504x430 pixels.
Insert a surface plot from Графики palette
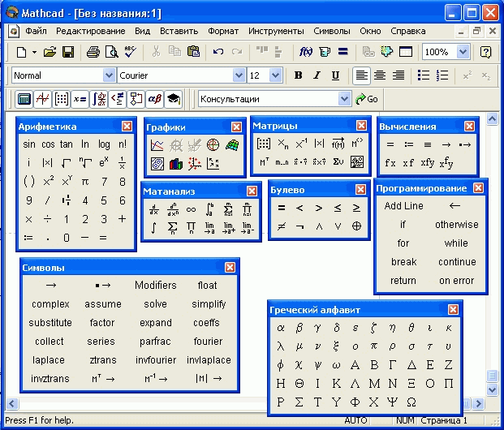232,145
